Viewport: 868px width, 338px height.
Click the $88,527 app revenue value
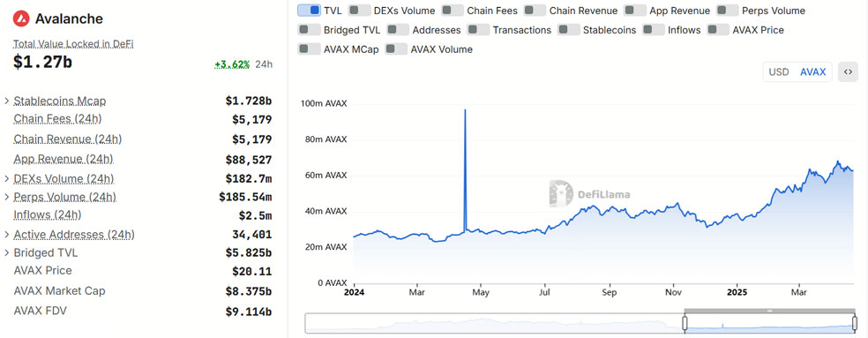coord(249,160)
